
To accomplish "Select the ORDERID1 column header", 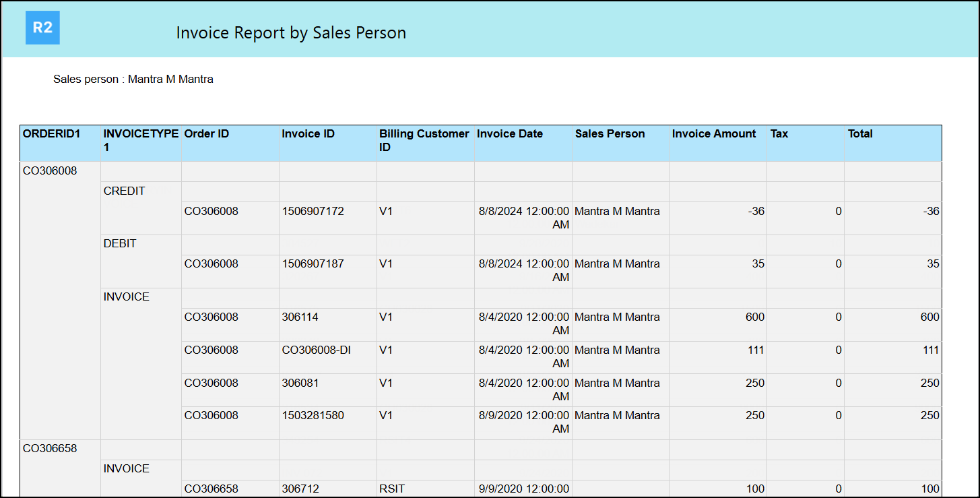I will pyautogui.click(x=52, y=134).
